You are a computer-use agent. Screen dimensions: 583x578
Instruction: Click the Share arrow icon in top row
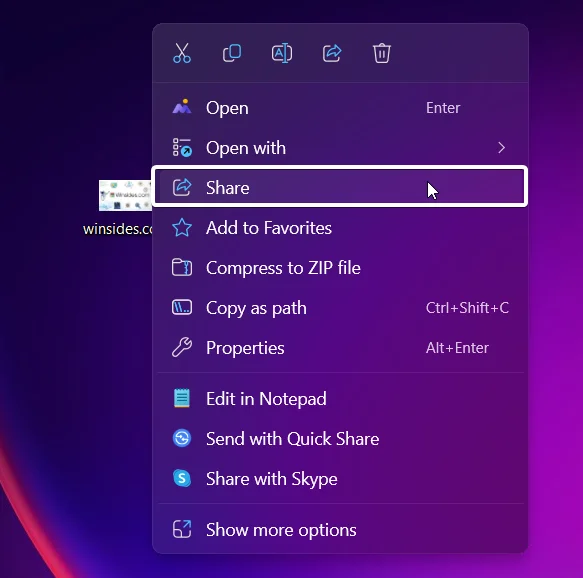pos(332,53)
